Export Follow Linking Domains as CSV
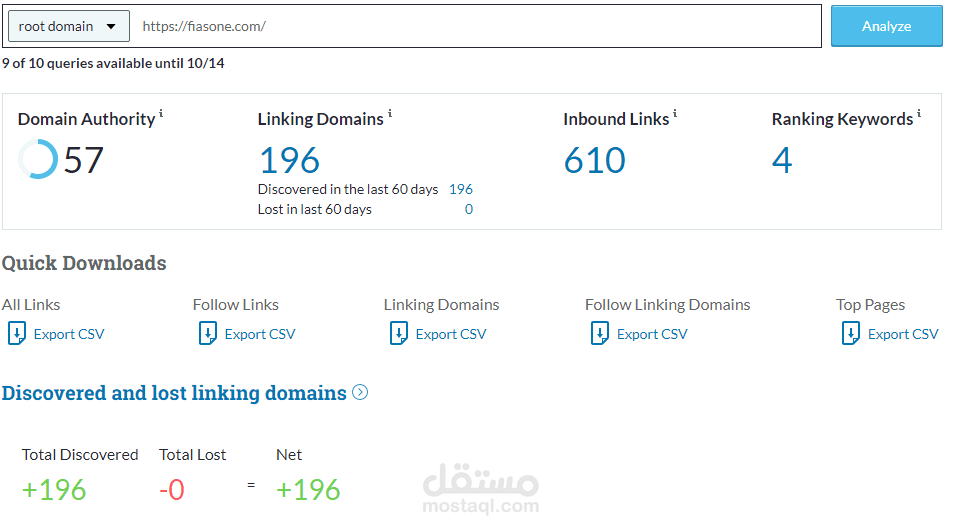Screen dimensions: 963x527 pyautogui.click(x=652, y=334)
